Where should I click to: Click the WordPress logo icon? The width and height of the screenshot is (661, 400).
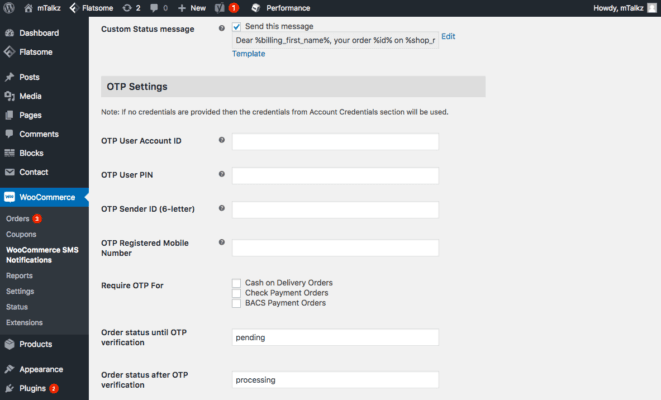click(9, 8)
